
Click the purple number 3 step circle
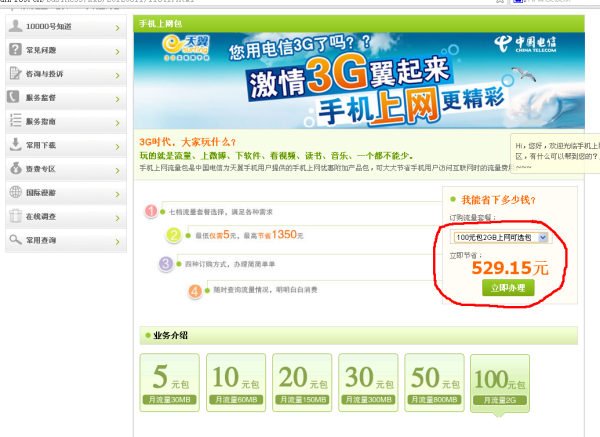[166, 264]
